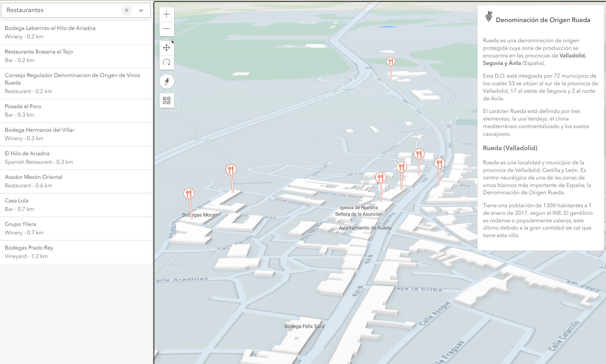Screen dimensions: 606x364
Task: Click the Ayuntamiento de Rueda map label
Action: point(365,228)
